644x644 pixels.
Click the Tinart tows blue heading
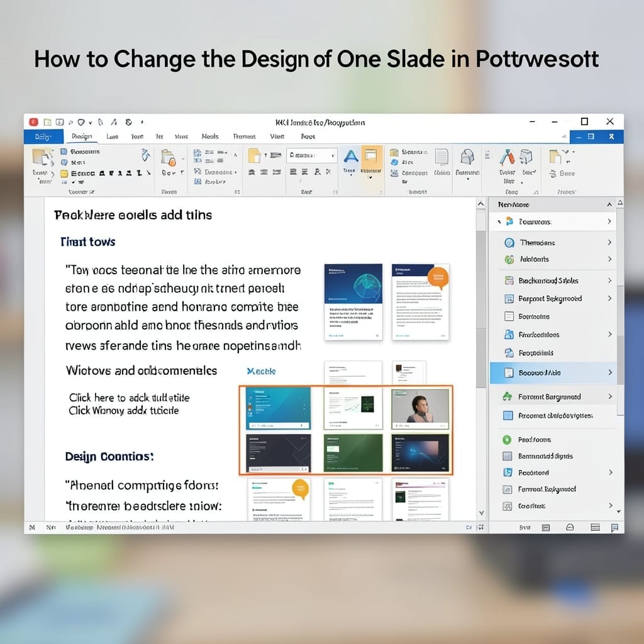(87, 242)
